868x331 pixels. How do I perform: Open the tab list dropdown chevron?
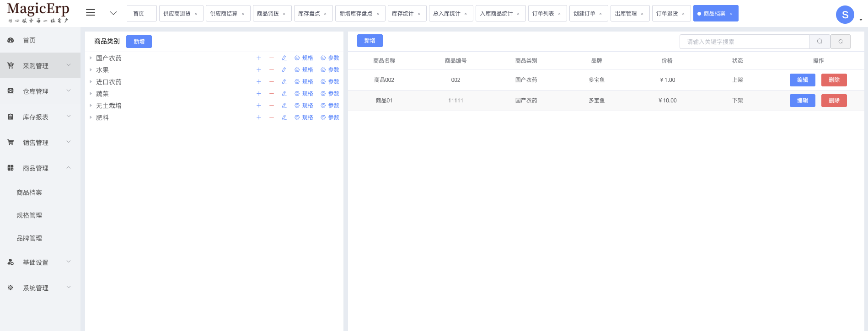[113, 13]
